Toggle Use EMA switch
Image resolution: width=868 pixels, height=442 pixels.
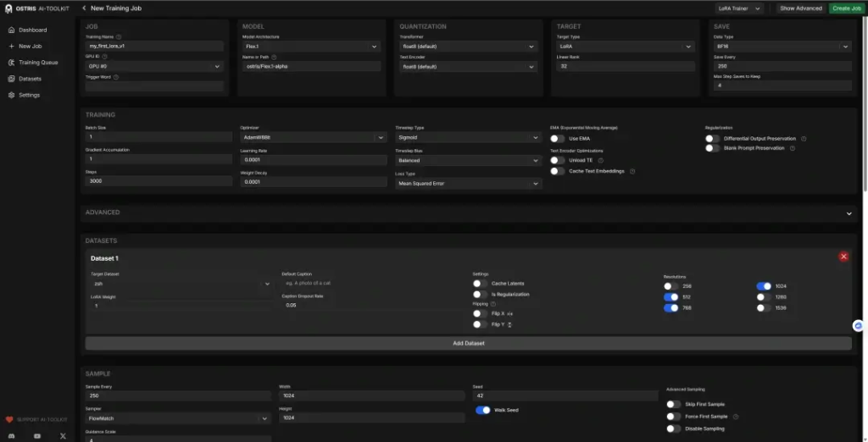coord(558,139)
